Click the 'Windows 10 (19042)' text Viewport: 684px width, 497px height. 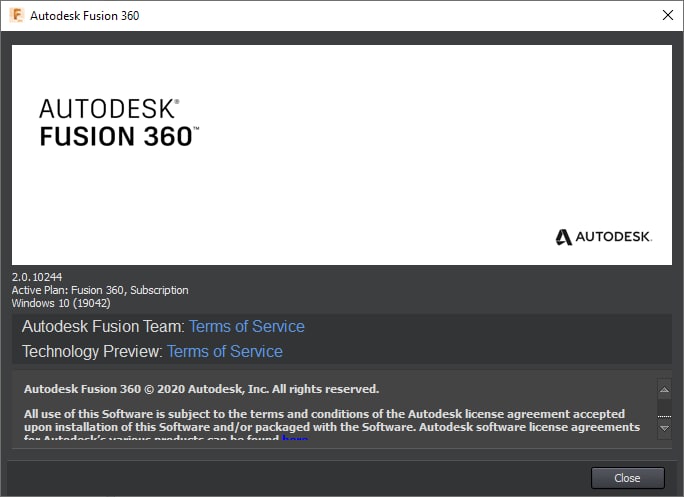pos(61,303)
